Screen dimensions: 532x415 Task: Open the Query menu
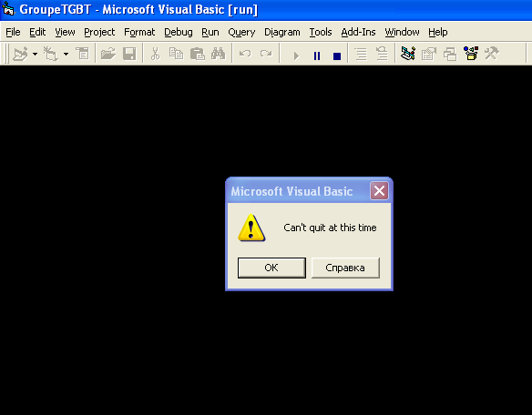(241, 32)
